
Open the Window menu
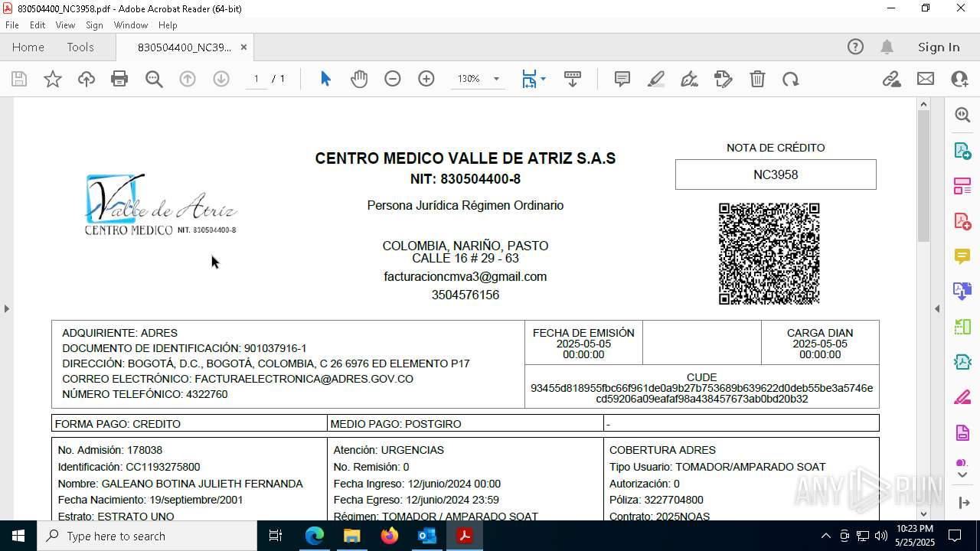coord(131,25)
